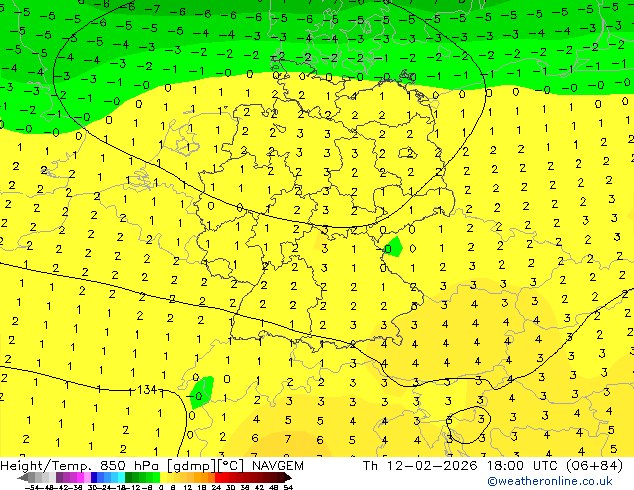Pick the dark blue swatch on the legend
Image resolution: width=634 pixels, height=490 pixels.
click(x=94, y=477)
